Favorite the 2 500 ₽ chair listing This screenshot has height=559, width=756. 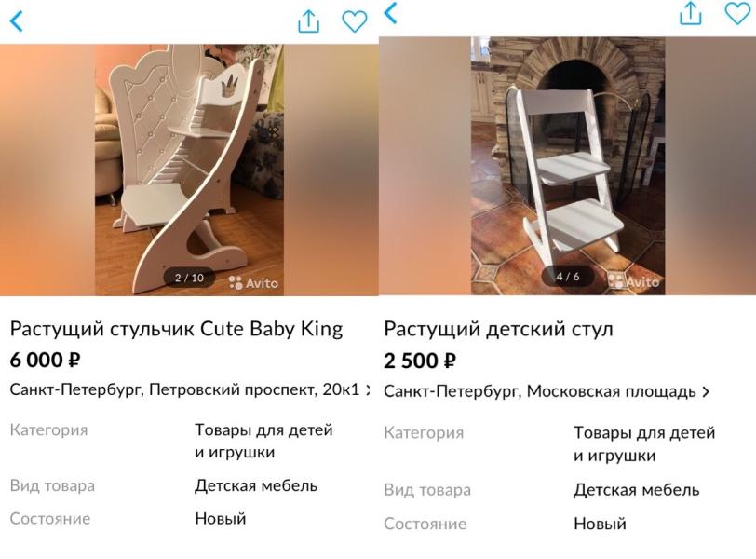(737, 13)
